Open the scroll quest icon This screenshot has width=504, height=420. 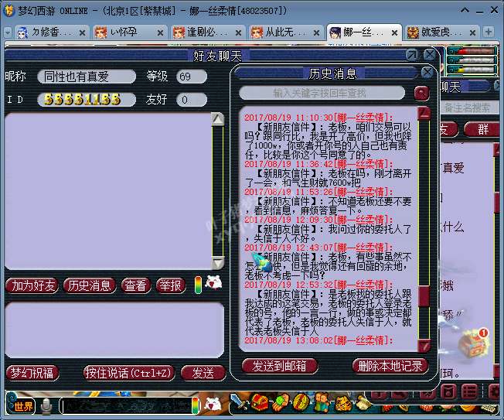point(363,402)
